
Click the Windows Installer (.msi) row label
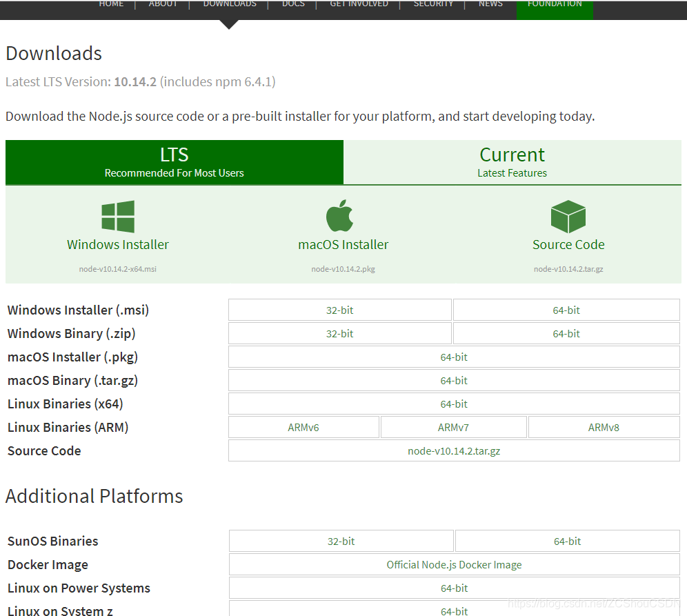pos(78,310)
